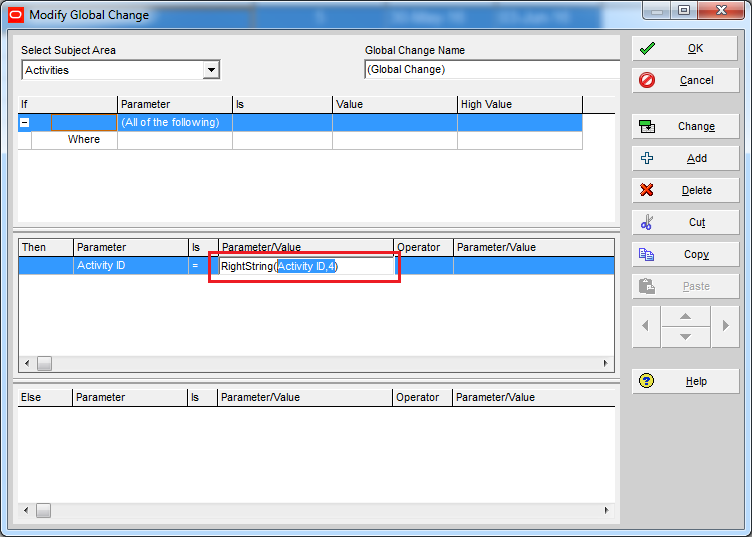
Task: Click the Global Change Name field
Action: point(490,70)
